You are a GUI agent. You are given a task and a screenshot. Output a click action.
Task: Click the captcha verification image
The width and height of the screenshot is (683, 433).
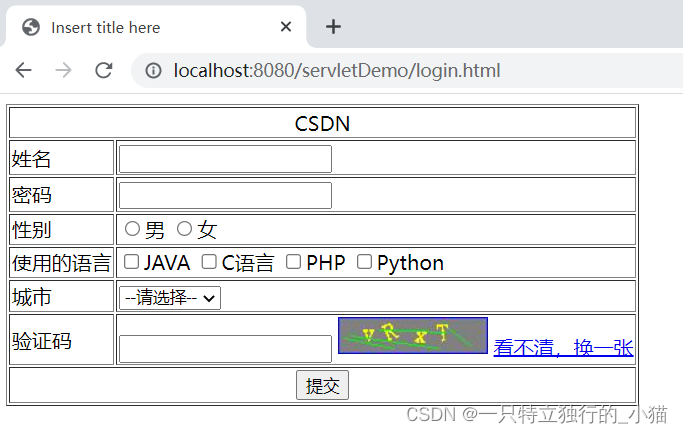[x=412, y=335]
